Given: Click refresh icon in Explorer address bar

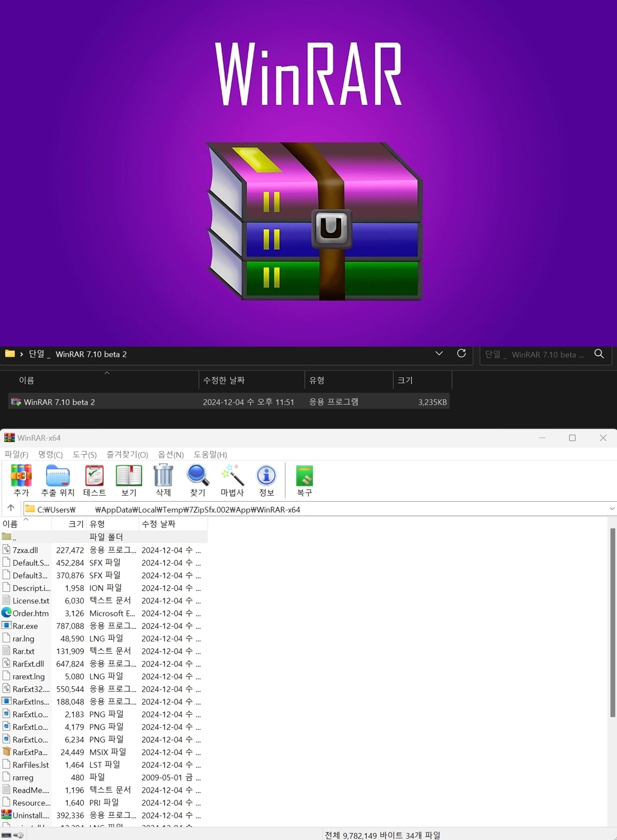Looking at the screenshot, I should 461,354.
